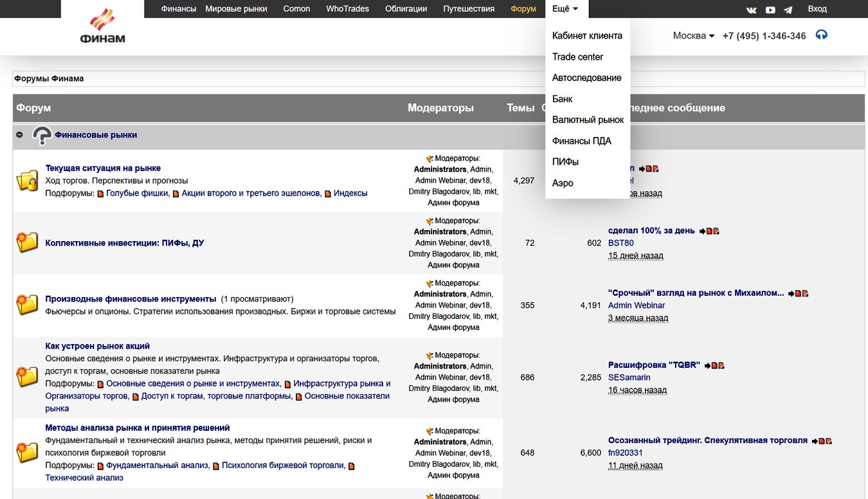
Task: Open the Telegram icon in header
Action: click(x=788, y=10)
